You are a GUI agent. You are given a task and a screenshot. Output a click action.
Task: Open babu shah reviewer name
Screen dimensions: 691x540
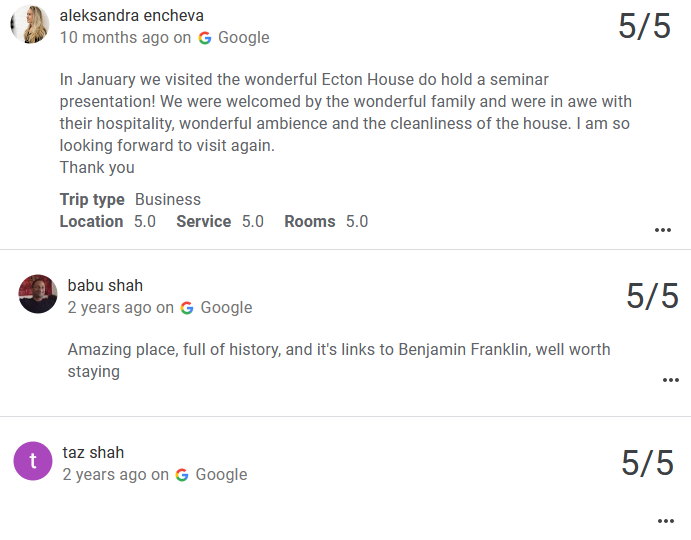click(105, 286)
